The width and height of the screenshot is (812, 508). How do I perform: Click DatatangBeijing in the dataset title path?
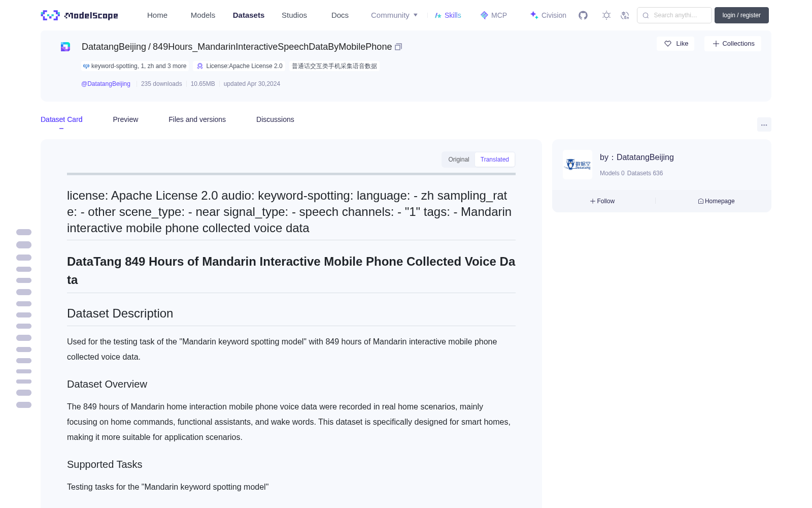(x=114, y=47)
